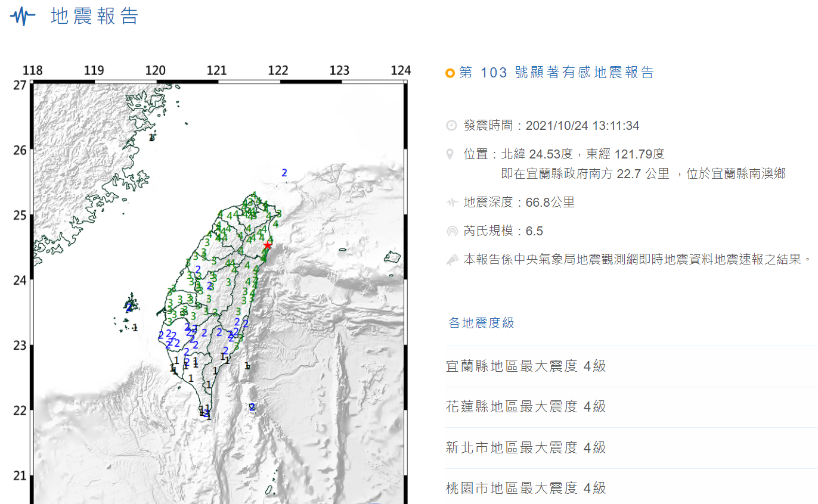This screenshot has width=818, height=504.
Task: Click the location pin icon beside 位置
Action: click(451, 155)
